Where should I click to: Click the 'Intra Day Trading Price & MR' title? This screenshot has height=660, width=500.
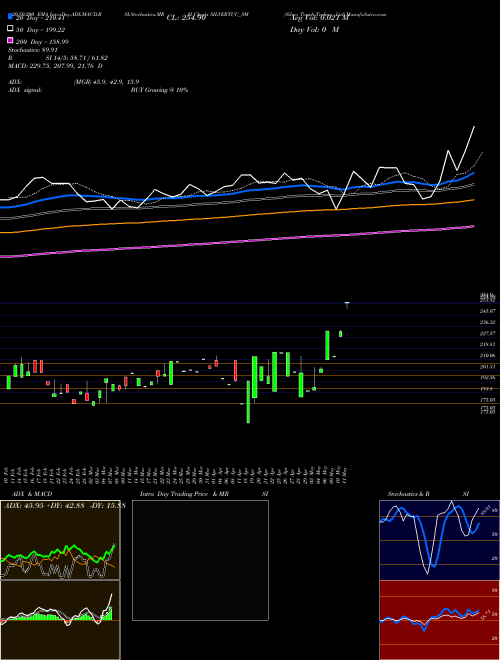click(x=184, y=494)
